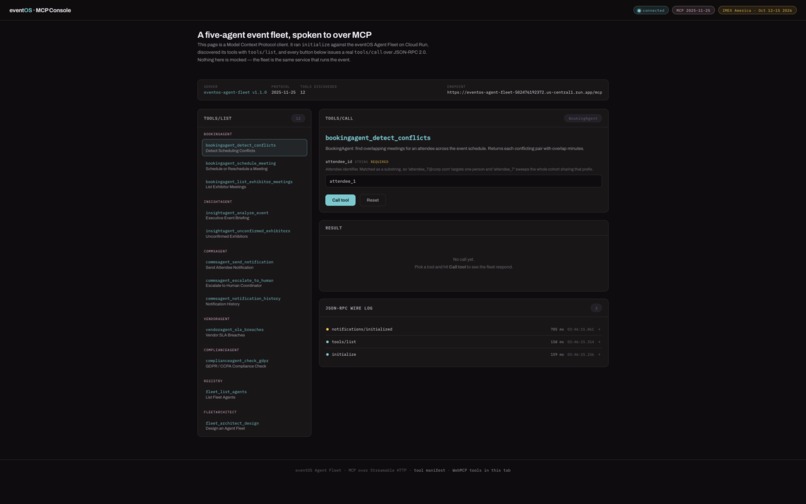Click the attendee_id input field
Screen dimensions: 806x504
(x=463, y=181)
